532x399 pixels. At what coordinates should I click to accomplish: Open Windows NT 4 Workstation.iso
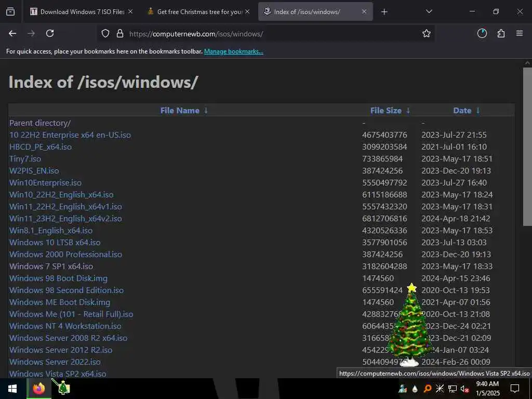(x=65, y=326)
